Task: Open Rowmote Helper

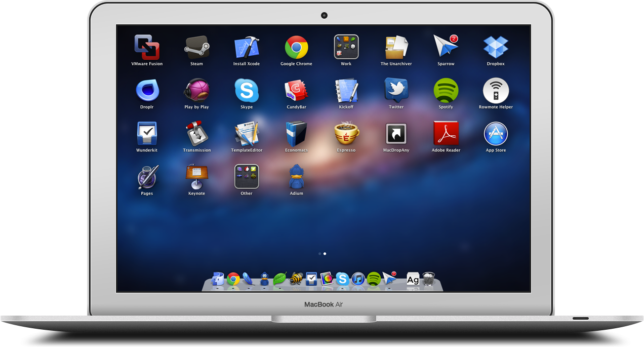Action: coord(496,91)
